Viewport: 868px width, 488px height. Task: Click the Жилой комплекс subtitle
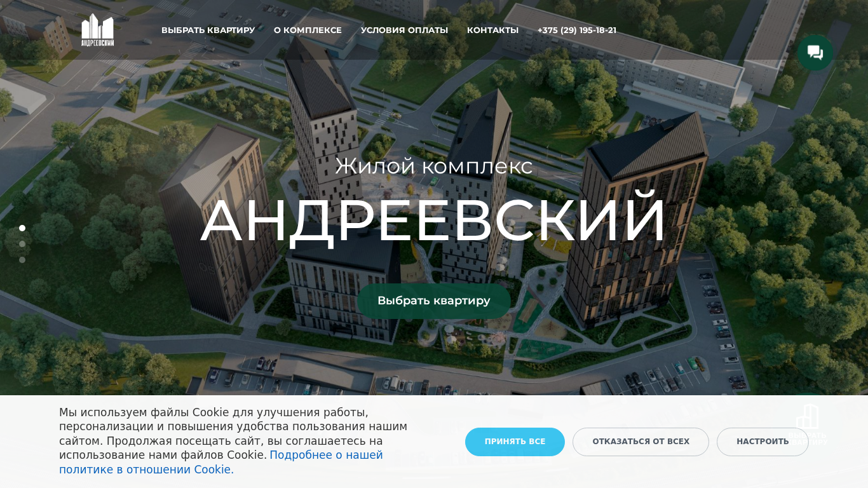pyautogui.click(x=434, y=166)
